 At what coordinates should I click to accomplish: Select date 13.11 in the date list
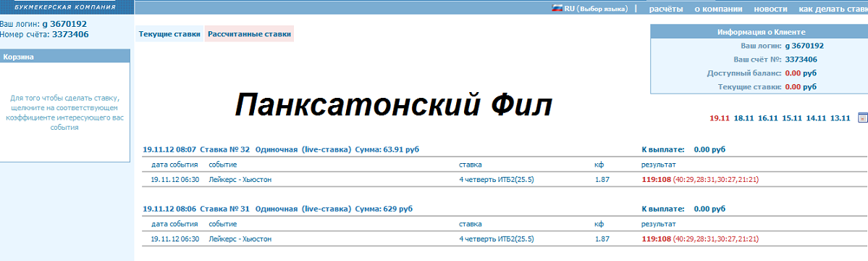click(841, 118)
